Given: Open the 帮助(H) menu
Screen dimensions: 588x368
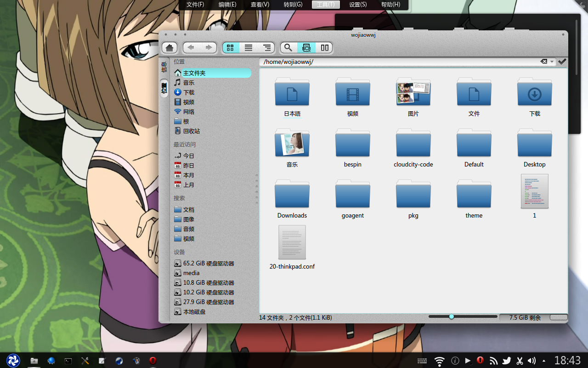Looking at the screenshot, I should tap(390, 5).
